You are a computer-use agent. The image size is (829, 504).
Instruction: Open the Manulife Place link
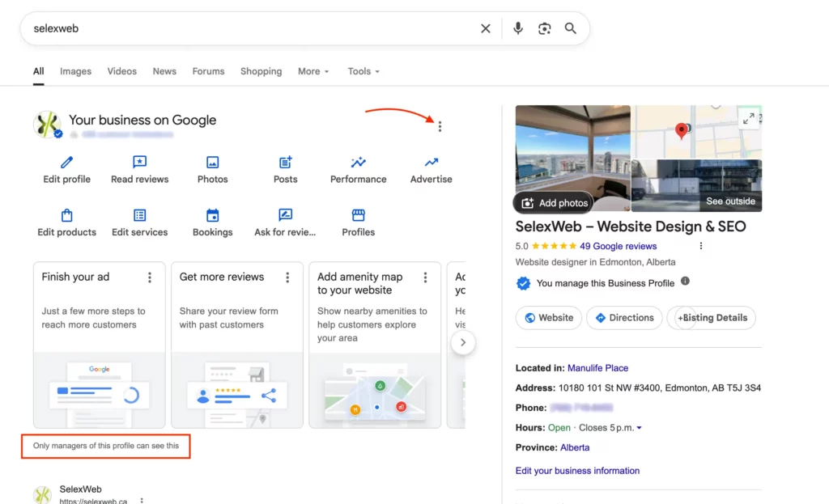click(598, 368)
